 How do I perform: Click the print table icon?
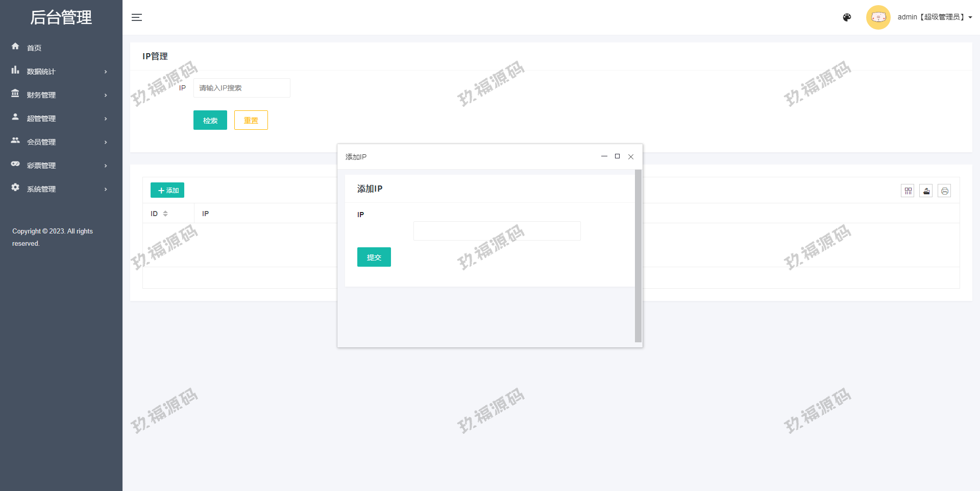[x=944, y=191]
